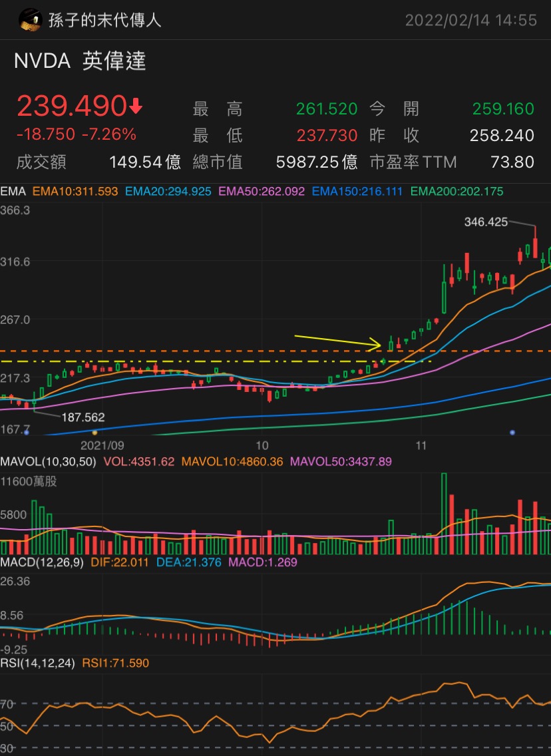Screen dimensions: 551x756
Task: Select the NVDA 英偉達 stock title
Action: point(80,61)
